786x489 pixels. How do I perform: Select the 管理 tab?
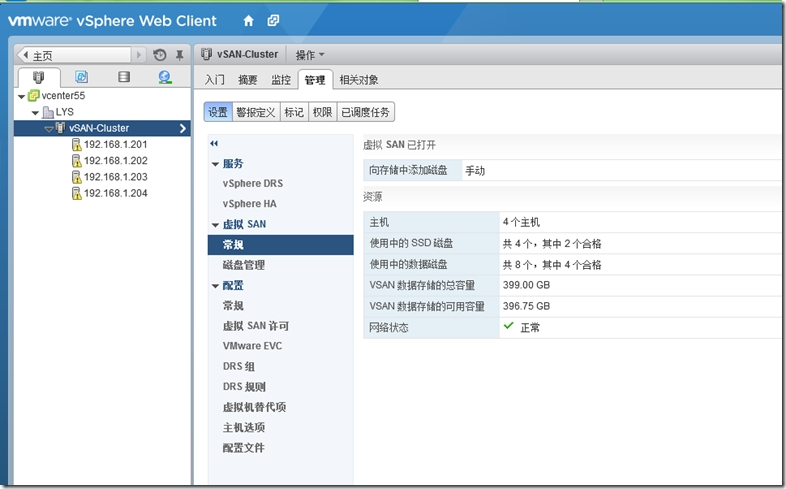pos(315,80)
